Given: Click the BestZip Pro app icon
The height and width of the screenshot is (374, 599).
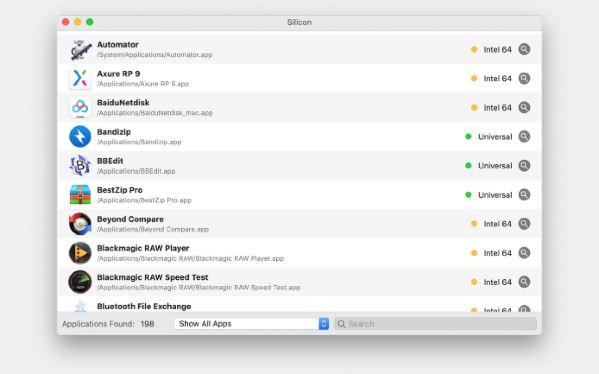Looking at the screenshot, I should tap(80, 195).
